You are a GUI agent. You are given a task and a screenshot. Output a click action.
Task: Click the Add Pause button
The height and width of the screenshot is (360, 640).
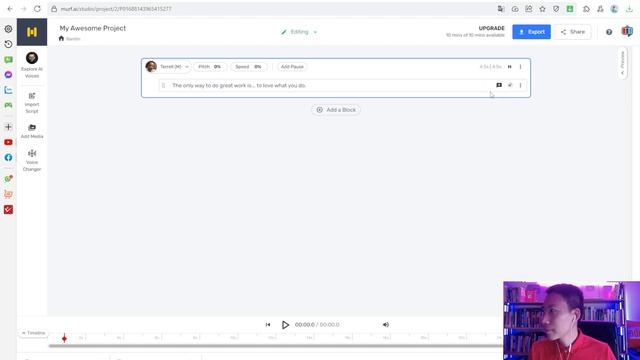(x=292, y=67)
